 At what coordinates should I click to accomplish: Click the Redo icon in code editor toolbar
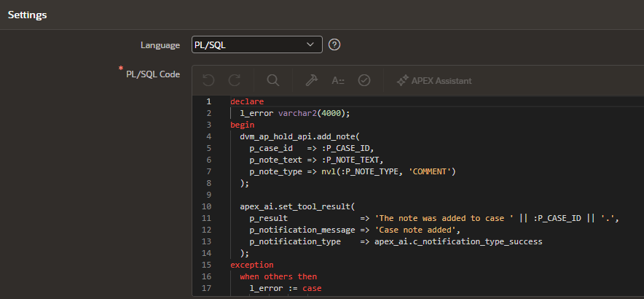[x=234, y=81]
